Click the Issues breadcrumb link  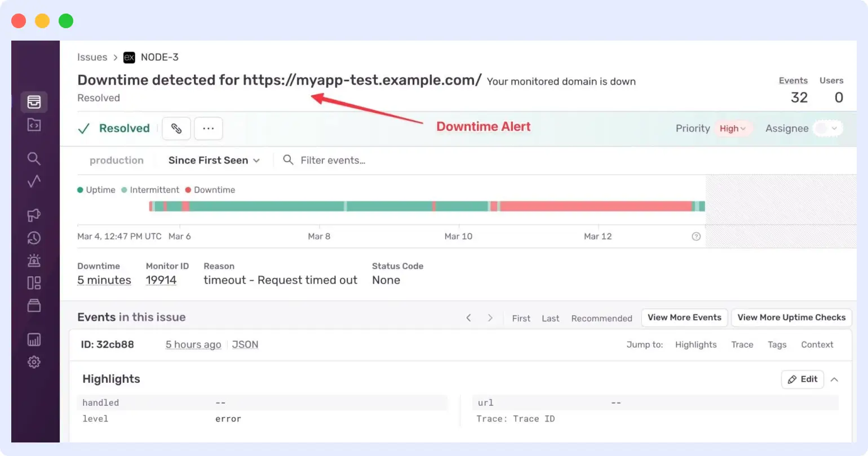pos(92,57)
